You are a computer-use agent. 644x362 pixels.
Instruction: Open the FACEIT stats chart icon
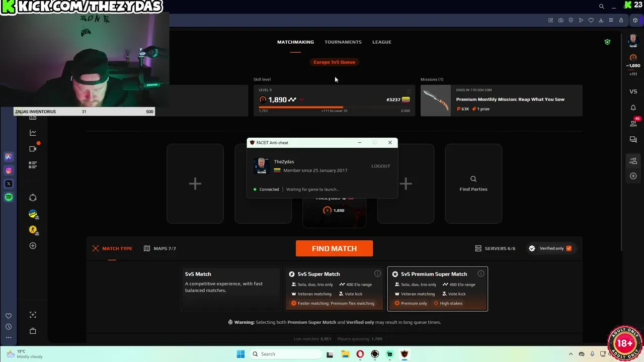coord(33,133)
